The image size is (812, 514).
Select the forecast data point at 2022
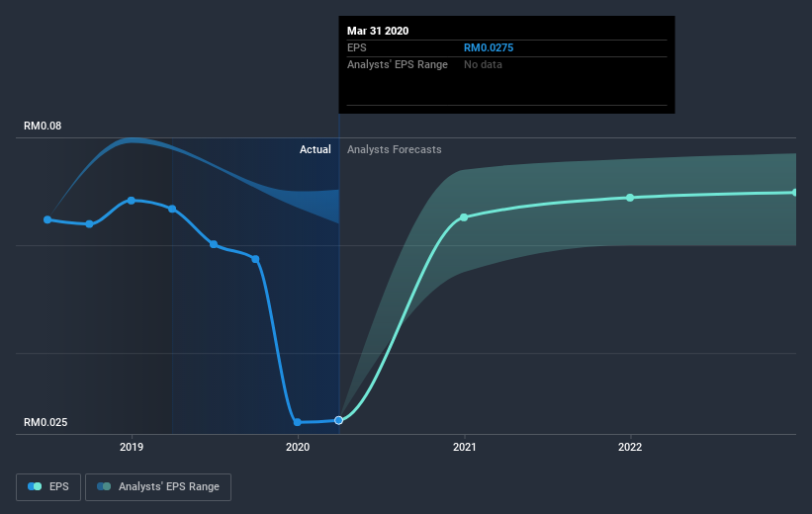coord(630,198)
